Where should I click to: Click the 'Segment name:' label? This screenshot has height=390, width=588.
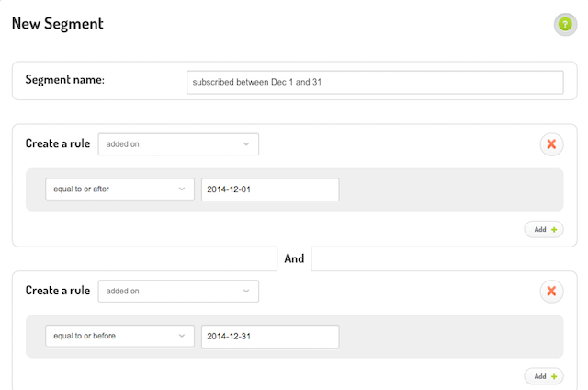pos(65,80)
